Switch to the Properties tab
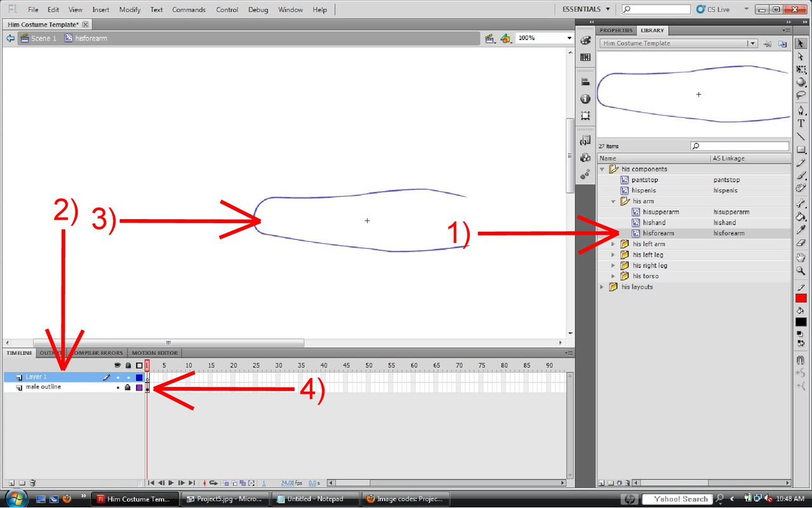Screen dimensions: 812x508 tap(616, 30)
